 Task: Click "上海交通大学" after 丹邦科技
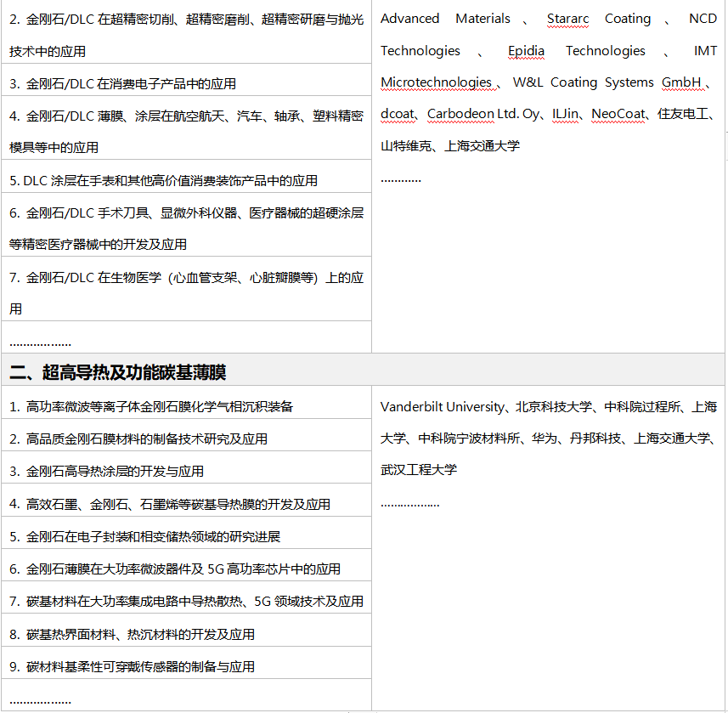coord(672,438)
